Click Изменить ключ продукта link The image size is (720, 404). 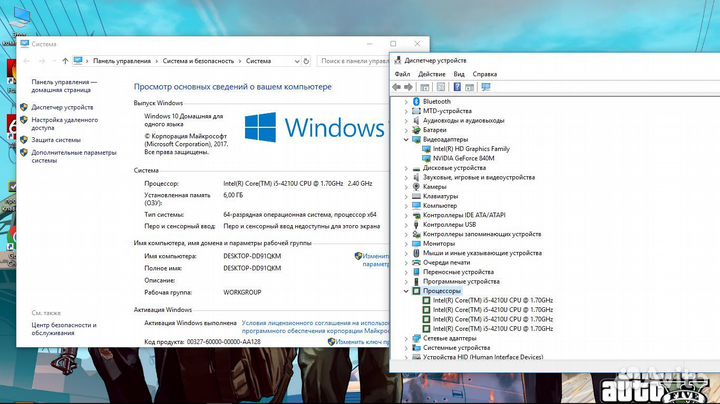click(362, 342)
